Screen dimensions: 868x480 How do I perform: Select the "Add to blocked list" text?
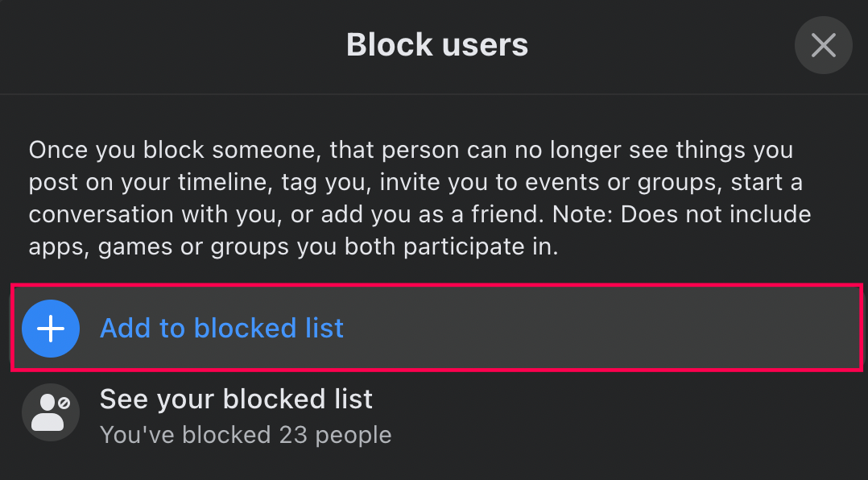pyautogui.click(x=221, y=329)
